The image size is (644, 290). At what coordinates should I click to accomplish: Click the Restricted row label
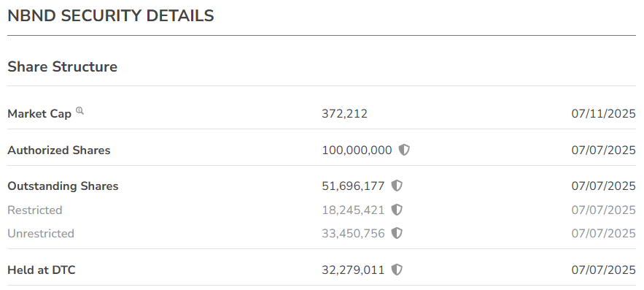tap(35, 210)
